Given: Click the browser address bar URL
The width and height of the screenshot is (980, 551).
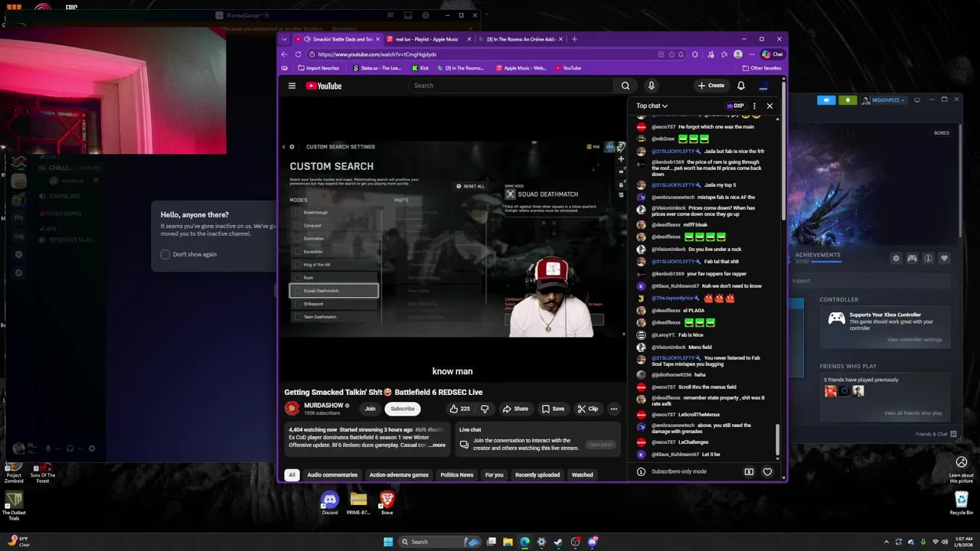Looking at the screenshot, I should click(377, 54).
